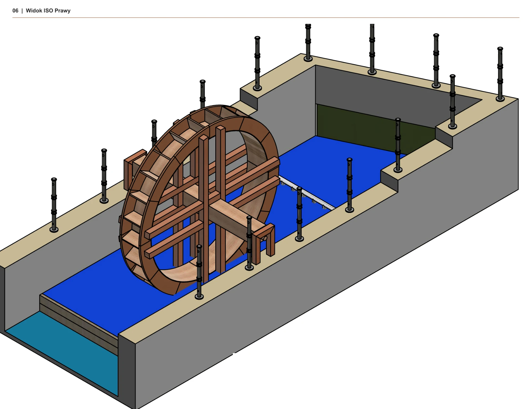
Task: Select the far right corner railing post
Action: 500,74
